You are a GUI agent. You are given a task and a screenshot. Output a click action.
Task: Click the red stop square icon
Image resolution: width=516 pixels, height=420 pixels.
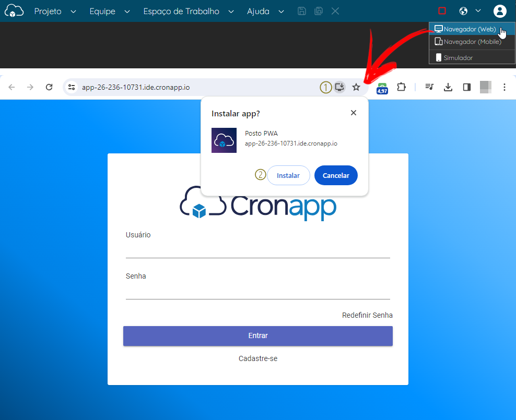pyautogui.click(x=442, y=11)
